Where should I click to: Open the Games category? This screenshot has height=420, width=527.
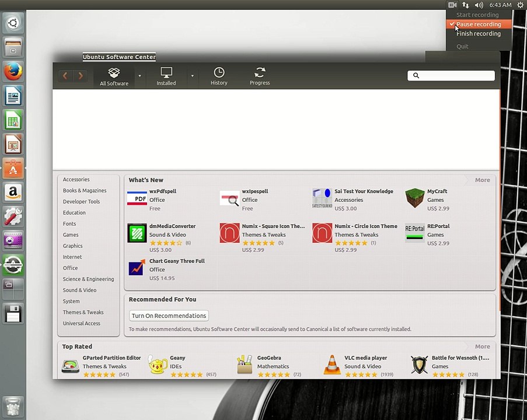pyautogui.click(x=71, y=235)
